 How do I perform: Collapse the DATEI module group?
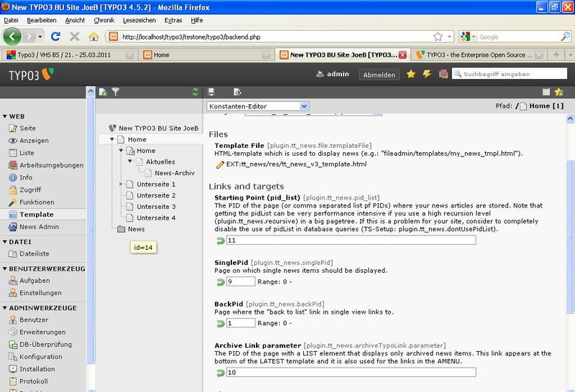[5, 242]
